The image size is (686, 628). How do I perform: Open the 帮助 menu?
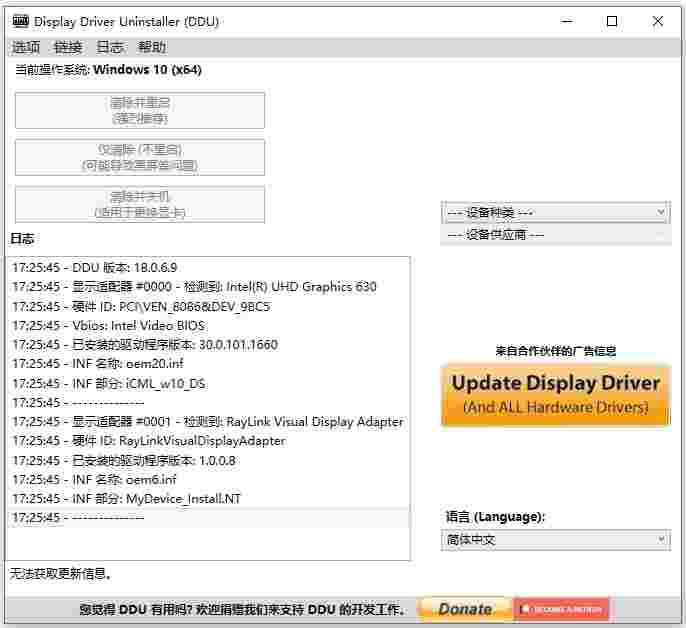point(152,47)
